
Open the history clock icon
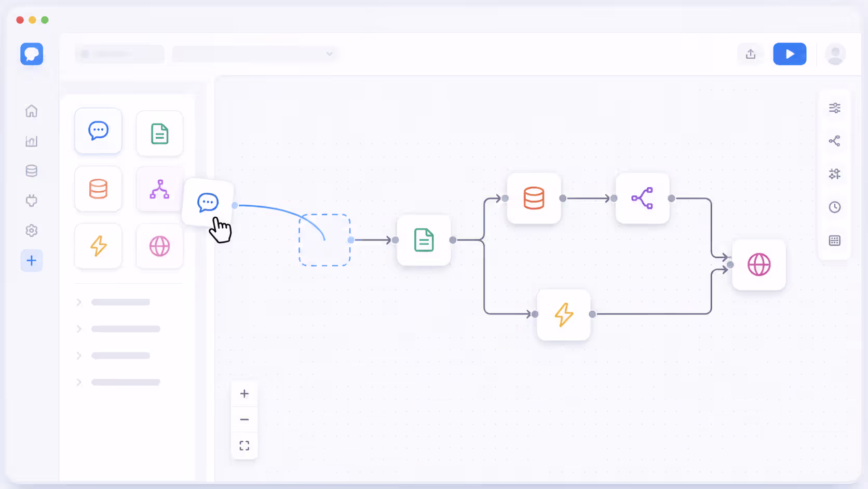coord(835,207)
